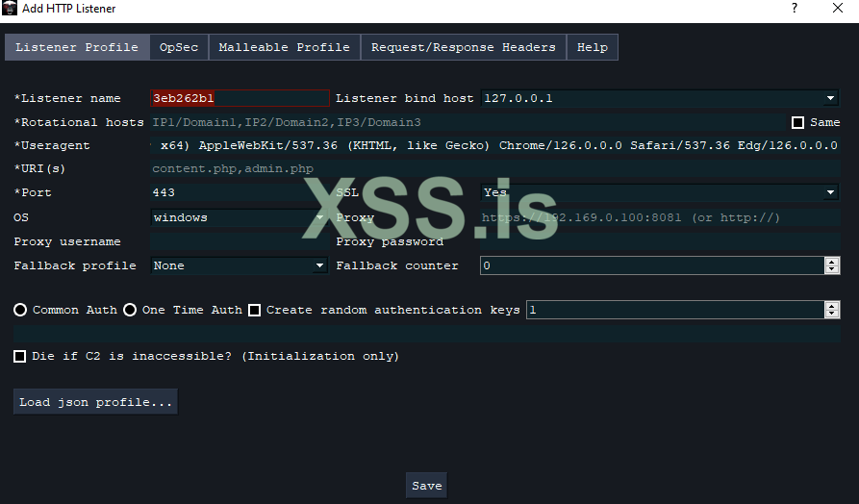
Task: Increase Fallback counter with up arrow
Action: tap(832, 262)
